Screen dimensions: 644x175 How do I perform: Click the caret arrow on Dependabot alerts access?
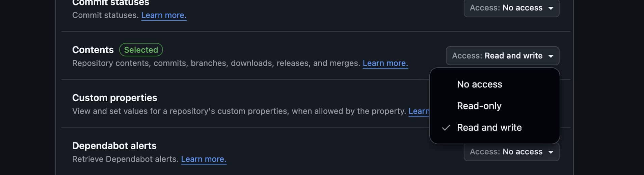(x=551, y=152)
